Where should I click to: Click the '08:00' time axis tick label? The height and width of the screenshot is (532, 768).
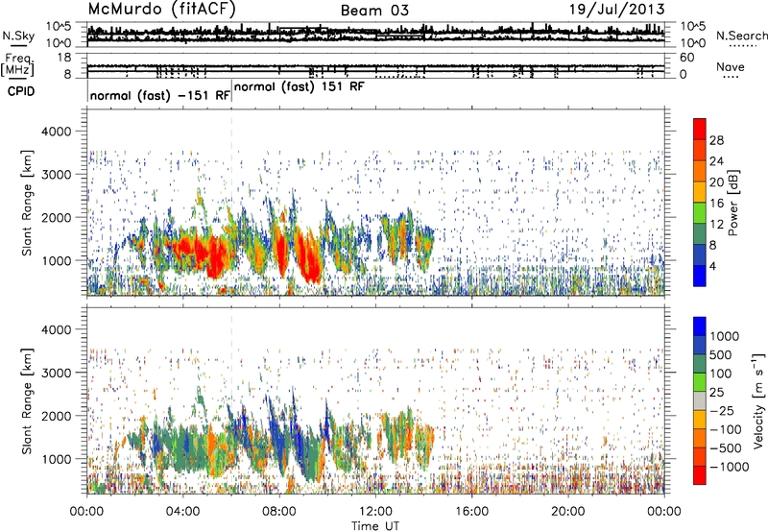[x=279, y=512]
